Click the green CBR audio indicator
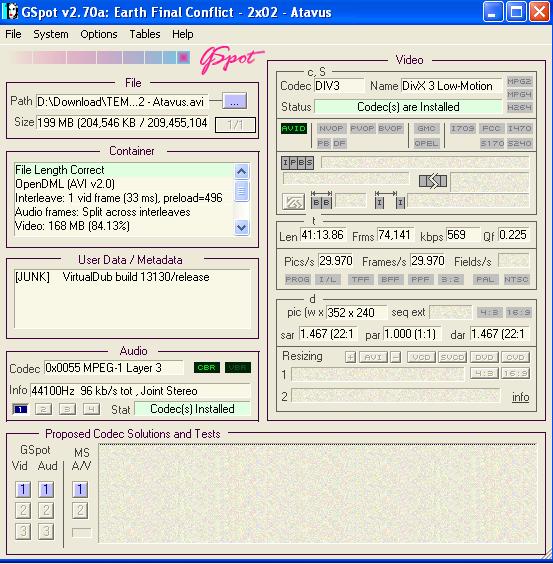 [x=207, y=368]
